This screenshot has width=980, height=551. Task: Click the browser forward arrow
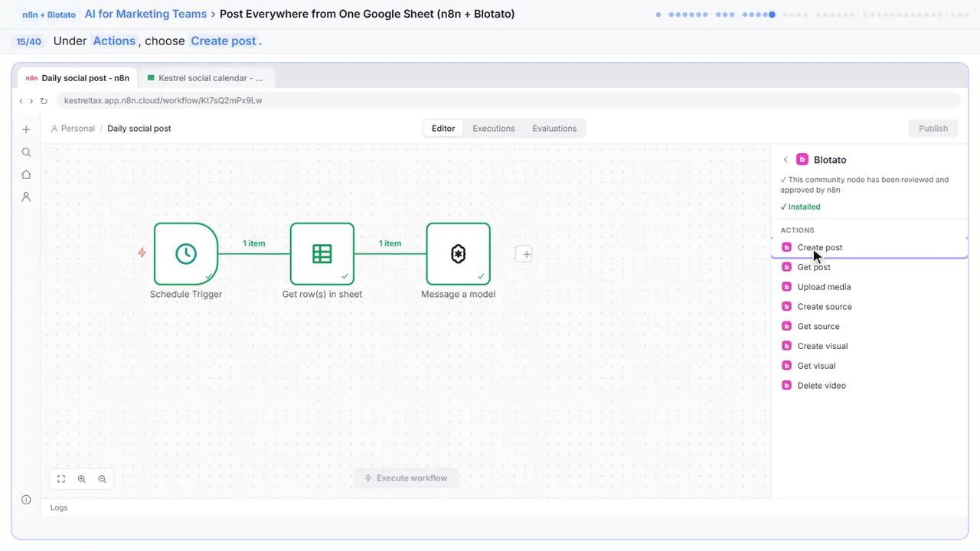(x=31, y=100)
